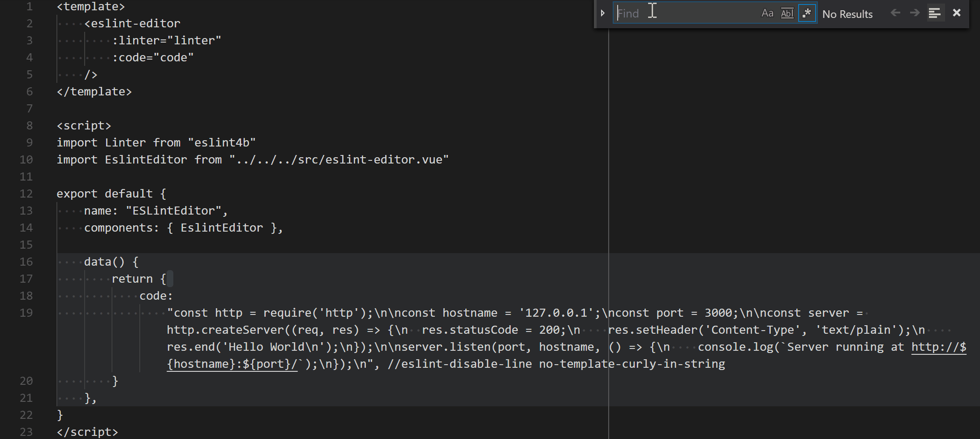Click line number 1 in the gutter
Image resolution: width=980 pixels, height=439 pixels.
[30, 6]
